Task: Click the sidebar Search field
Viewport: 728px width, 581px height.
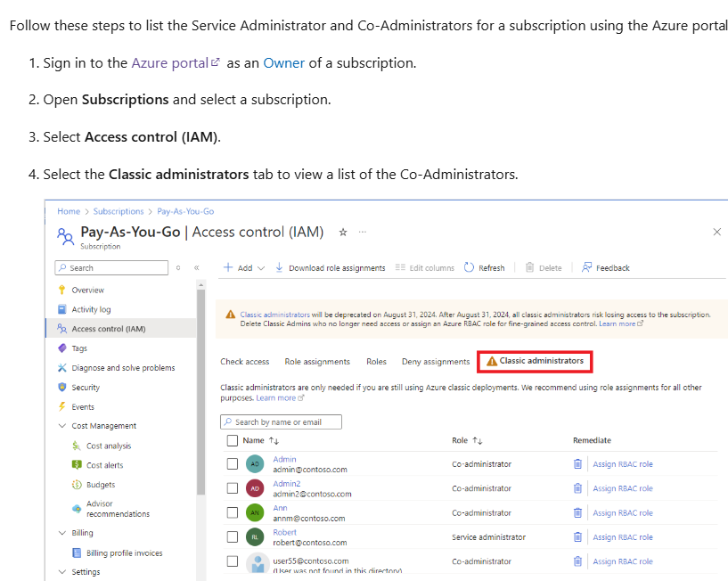Action: pos(111,268)
